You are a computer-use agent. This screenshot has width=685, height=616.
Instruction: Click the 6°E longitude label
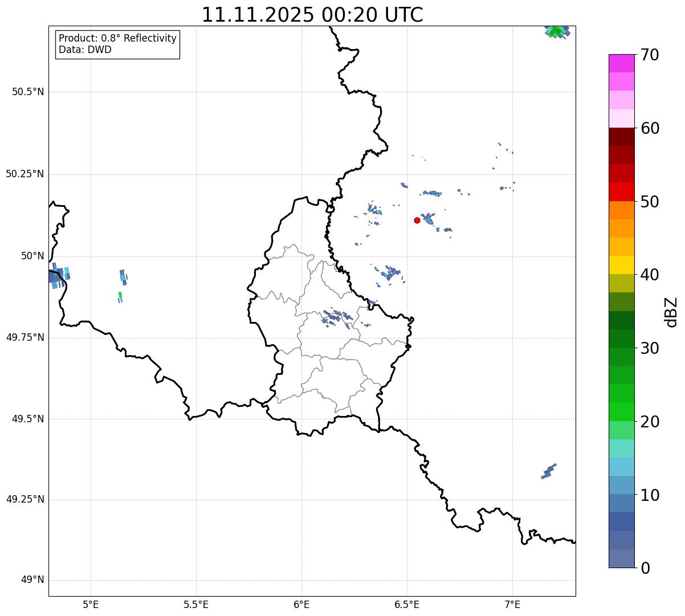click(301, 604)
